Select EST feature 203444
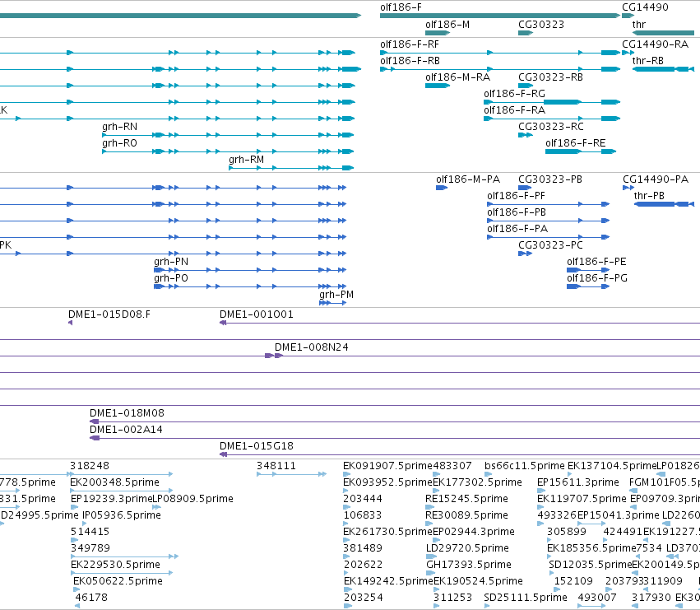The image size is (700, 610). click(x=363, y=499)
